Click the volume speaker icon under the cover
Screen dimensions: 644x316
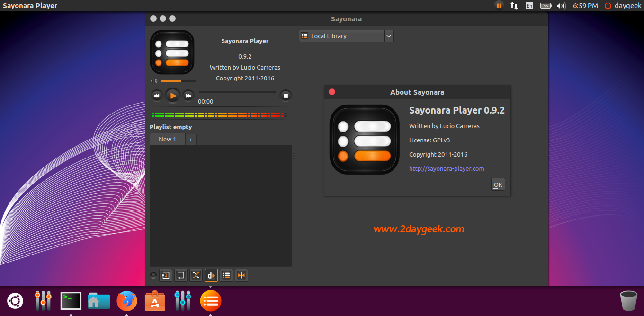click(154, 81)
